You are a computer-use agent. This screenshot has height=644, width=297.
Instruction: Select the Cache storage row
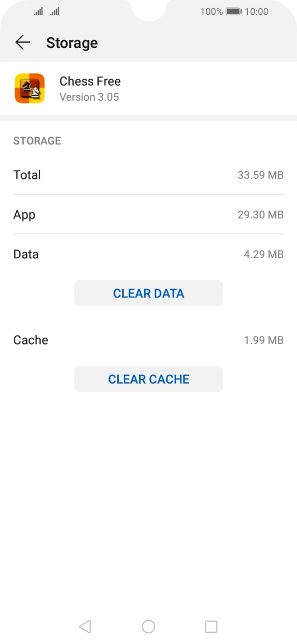coord(148,340)
